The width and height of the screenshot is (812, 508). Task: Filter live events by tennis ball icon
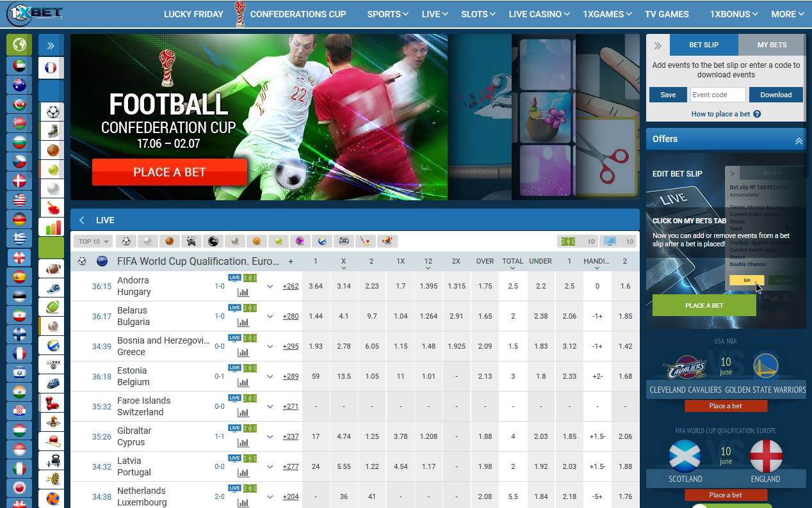coord(279,241)
